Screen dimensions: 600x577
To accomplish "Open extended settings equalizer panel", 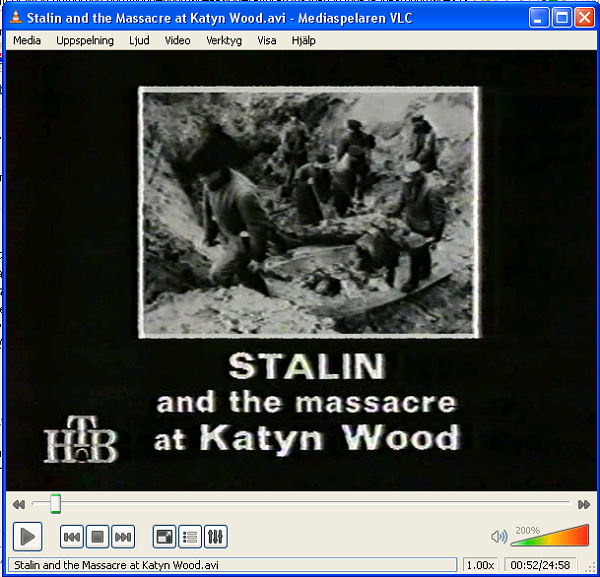I will [215, 537].
